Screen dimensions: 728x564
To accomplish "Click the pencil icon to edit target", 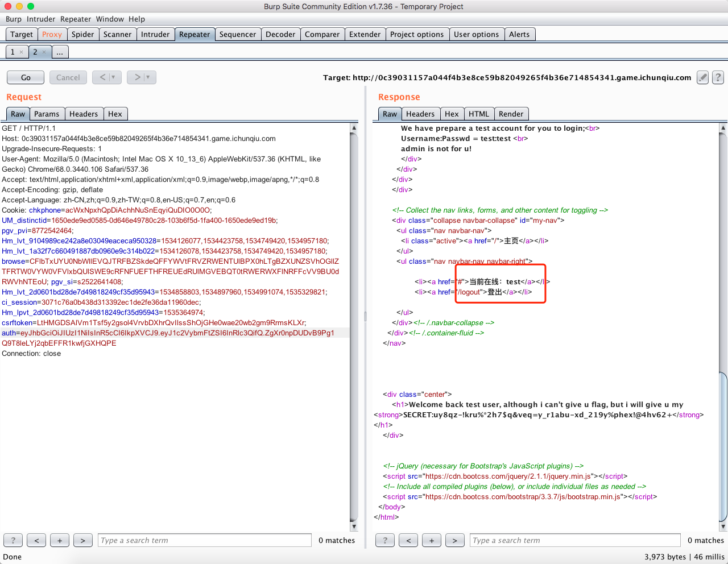I will tap(703, 77).
